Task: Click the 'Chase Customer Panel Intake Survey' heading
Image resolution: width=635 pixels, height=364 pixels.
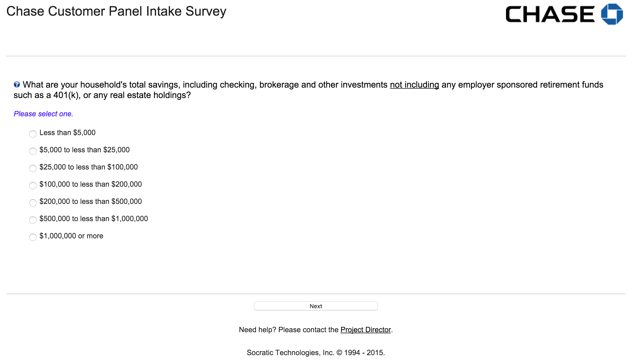Action: pyautogui.click(x=116, y=11)
